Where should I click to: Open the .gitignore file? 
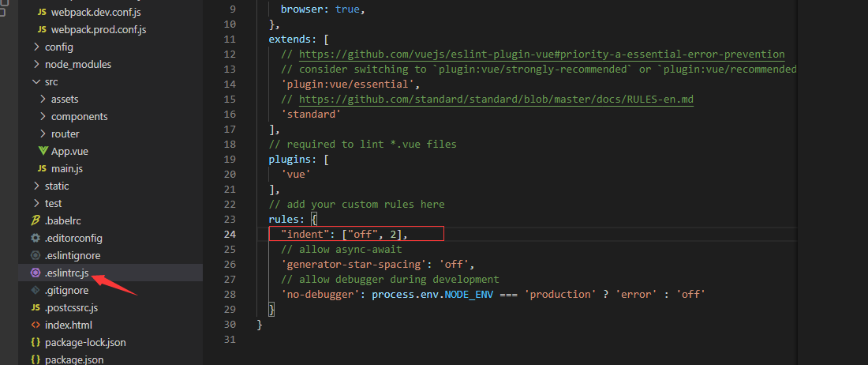click(x=66, y=290)
